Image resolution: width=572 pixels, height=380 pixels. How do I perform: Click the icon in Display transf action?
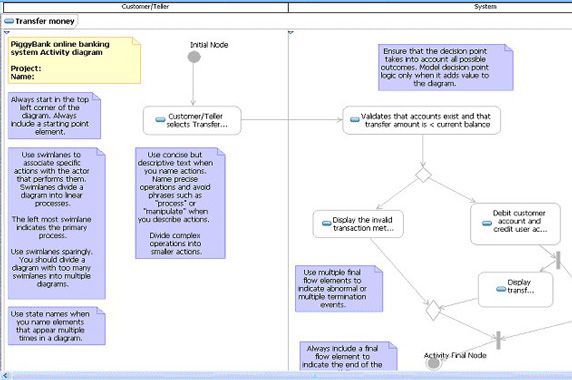501,289
